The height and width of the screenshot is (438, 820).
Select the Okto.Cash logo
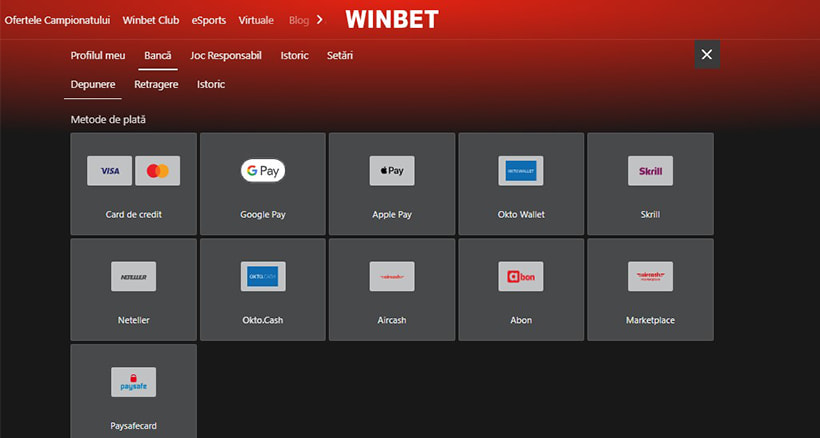coord(263,276)
